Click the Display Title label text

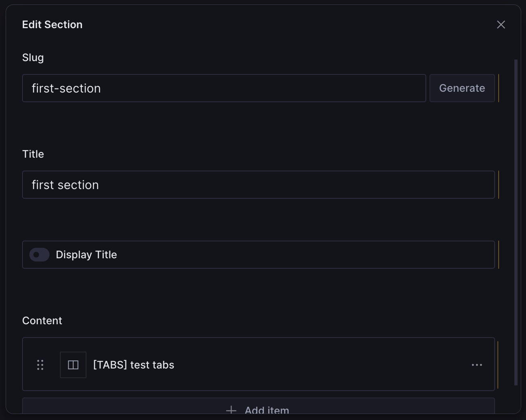(x=86, y=255)
